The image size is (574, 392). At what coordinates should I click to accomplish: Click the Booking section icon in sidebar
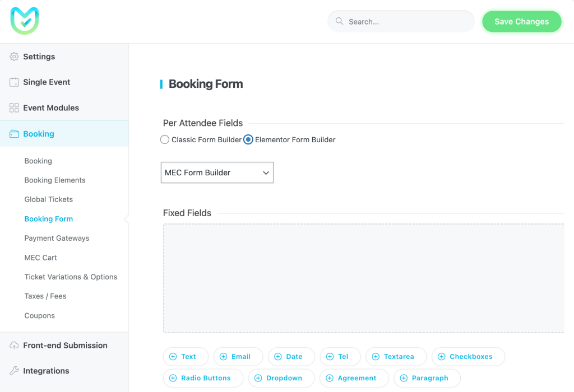(13, 133)
